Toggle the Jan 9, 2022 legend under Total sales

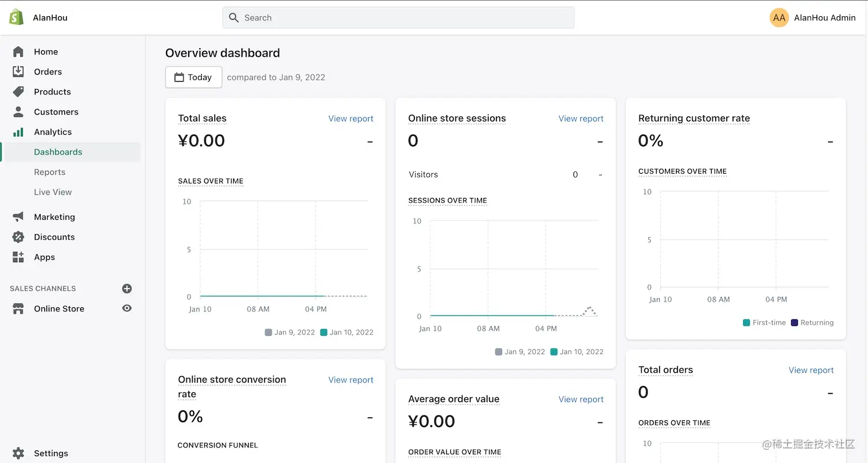coord(289,332)
